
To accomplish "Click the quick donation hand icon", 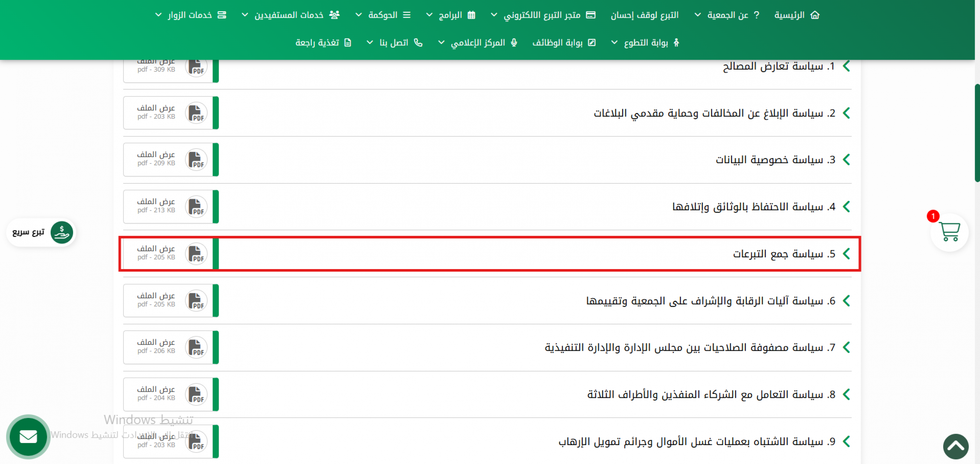I will coord(62,232).
